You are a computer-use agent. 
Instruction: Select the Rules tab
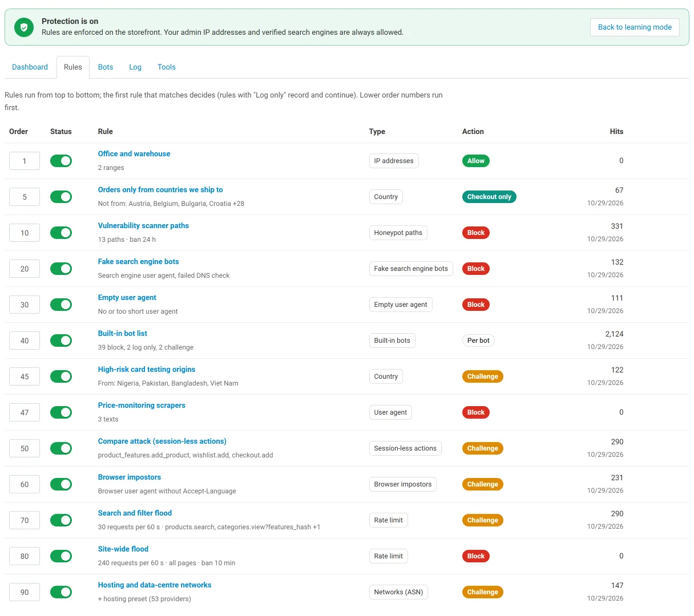(x=73, y=67)
